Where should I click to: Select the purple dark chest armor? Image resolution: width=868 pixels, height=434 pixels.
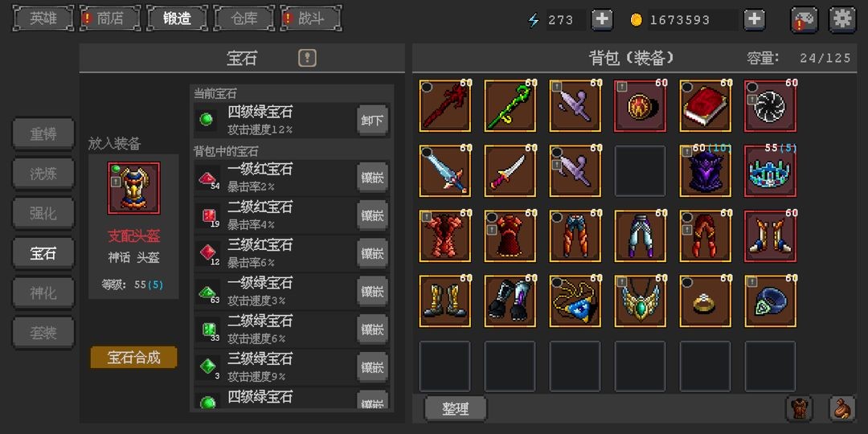point(706,171)
